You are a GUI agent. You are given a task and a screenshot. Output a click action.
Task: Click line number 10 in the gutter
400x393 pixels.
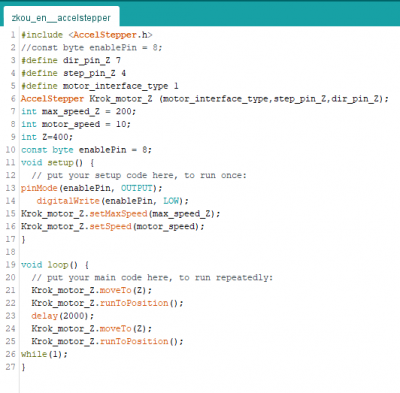[x=10, y=150]
